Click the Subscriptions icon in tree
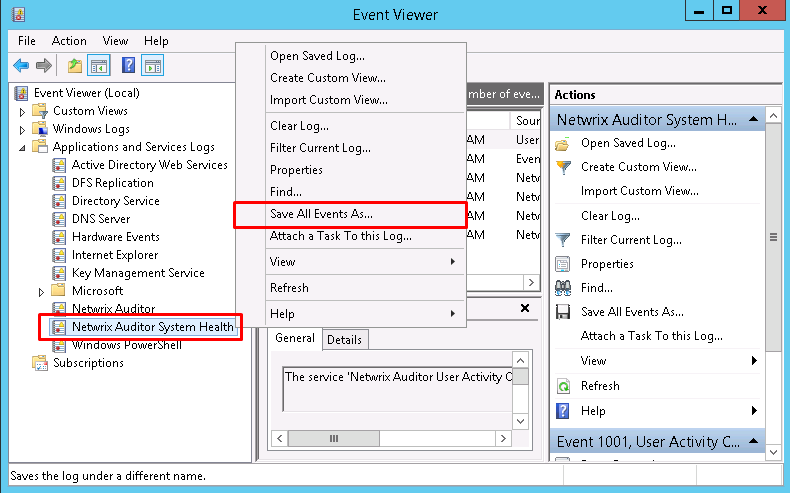This screenshot has height=493, width=790. coord(40,363)
